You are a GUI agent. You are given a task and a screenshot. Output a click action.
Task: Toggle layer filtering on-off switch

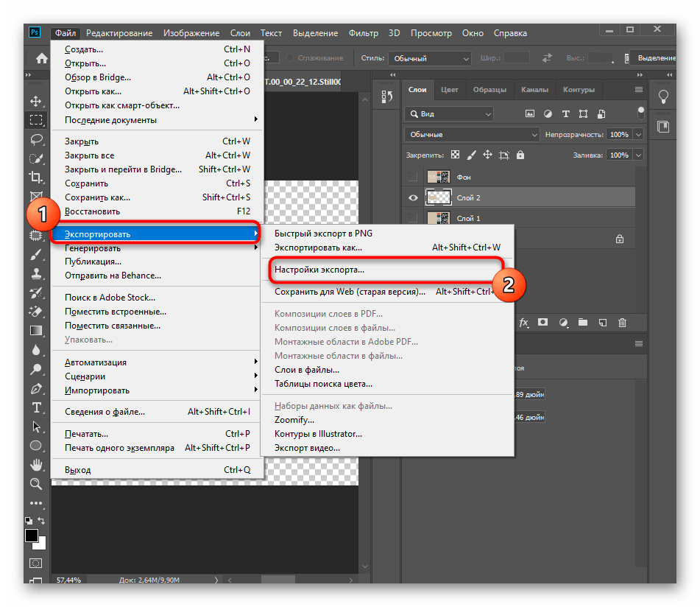click(x=640, y=113)
